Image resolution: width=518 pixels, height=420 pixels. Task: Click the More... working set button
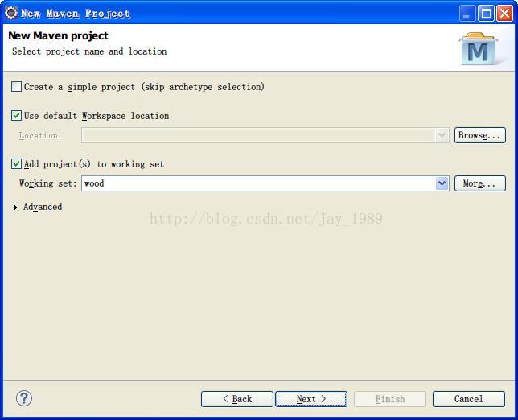pyautogui.click(x=479, y=183)
